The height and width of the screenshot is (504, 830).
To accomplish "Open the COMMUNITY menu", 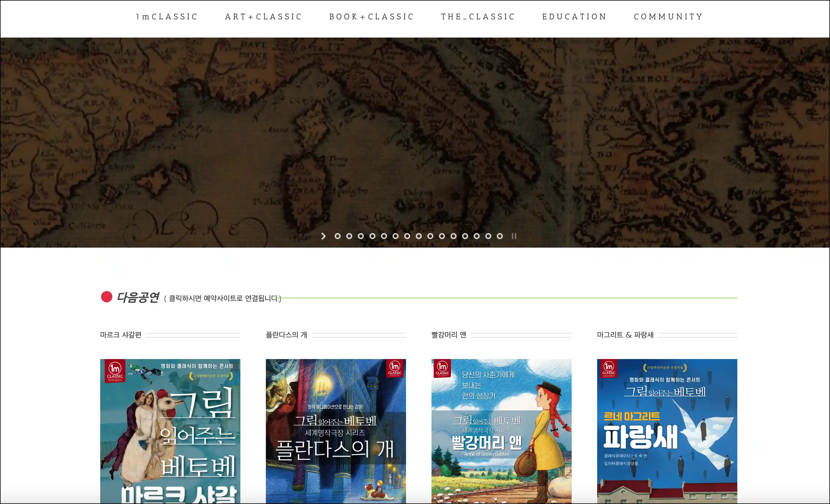I will click(x=669, y=16).
